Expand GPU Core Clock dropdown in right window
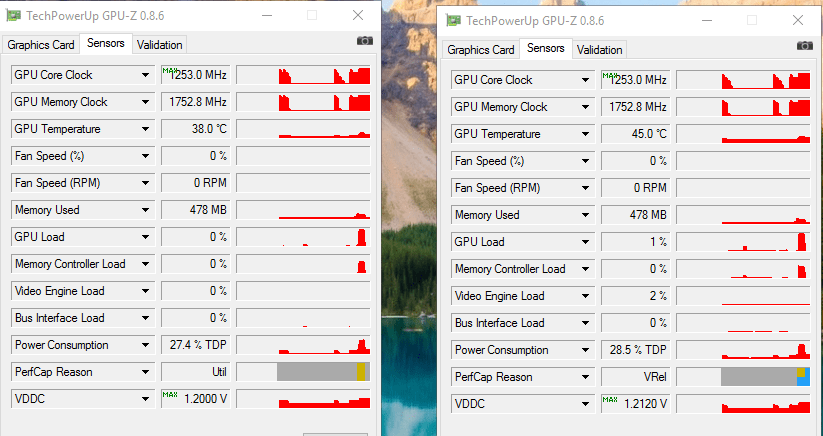The width and height of the screenshot is (823, 436). [585, 80]
